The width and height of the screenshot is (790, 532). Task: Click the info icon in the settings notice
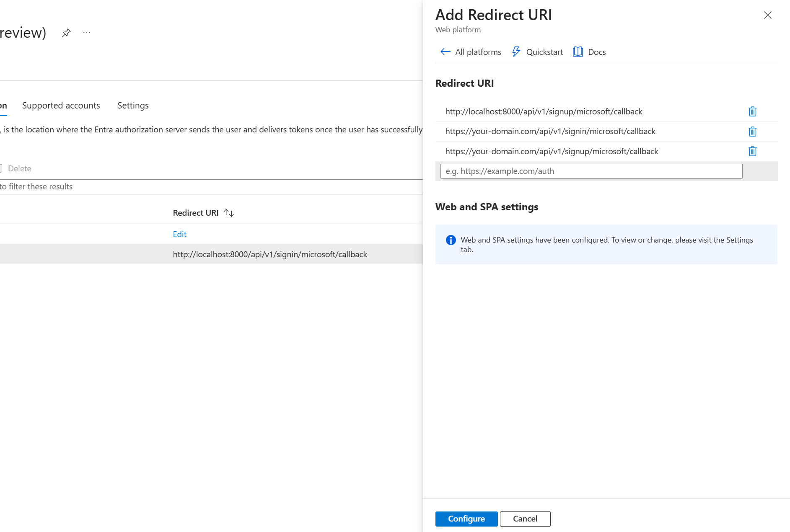point(451,240)
